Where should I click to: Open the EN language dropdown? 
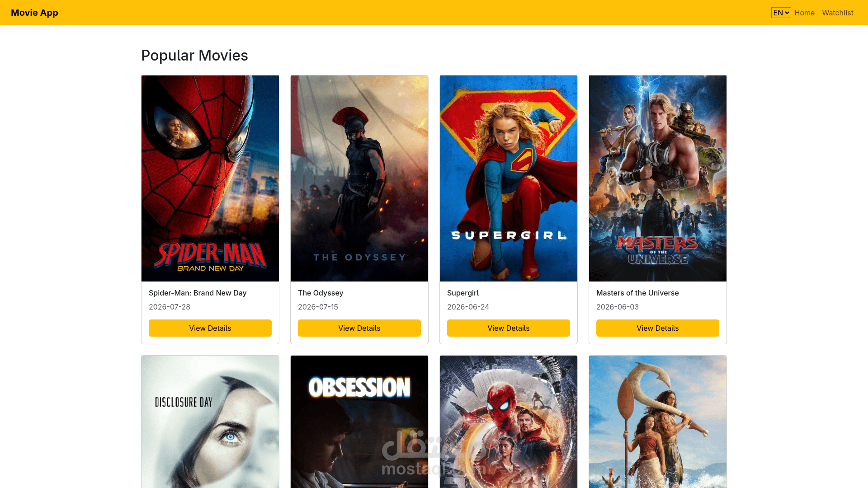click(x=781, y=13)
